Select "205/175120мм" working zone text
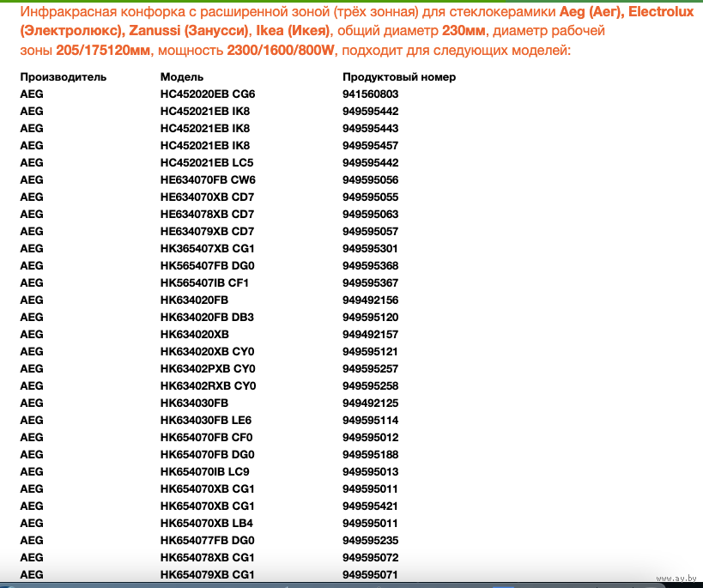 pos(103,50)
